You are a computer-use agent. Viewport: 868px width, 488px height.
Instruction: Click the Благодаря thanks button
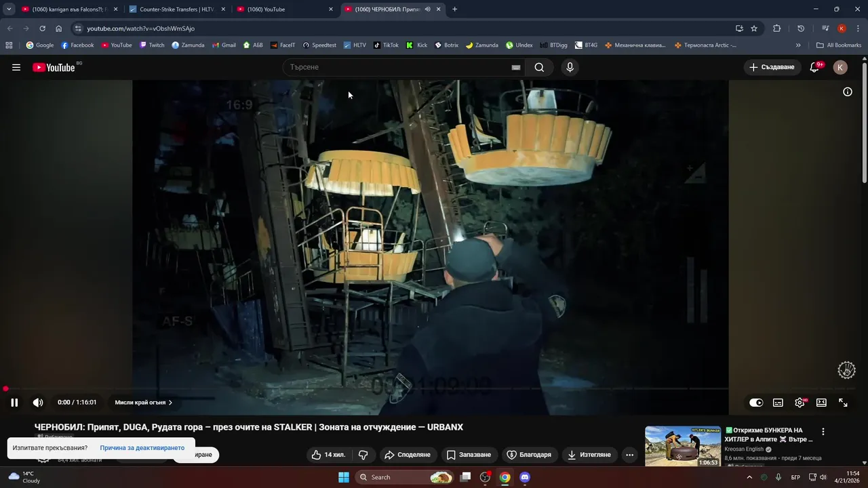click(530, 455)
